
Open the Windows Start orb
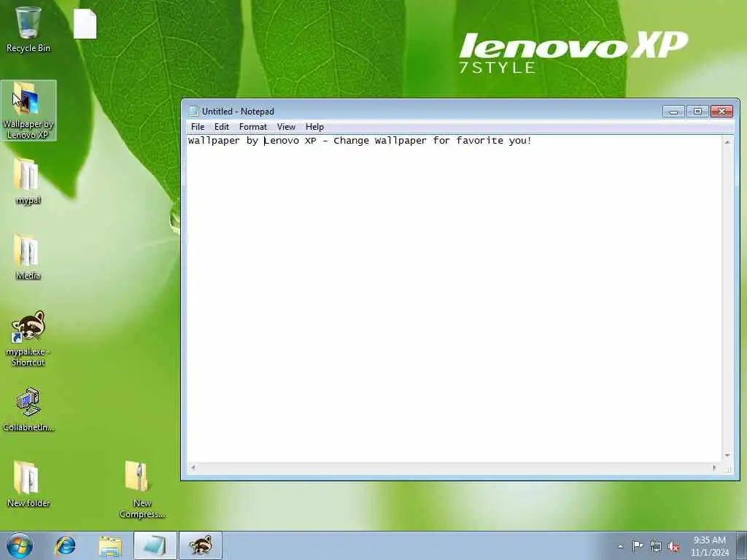coord(20,545)
